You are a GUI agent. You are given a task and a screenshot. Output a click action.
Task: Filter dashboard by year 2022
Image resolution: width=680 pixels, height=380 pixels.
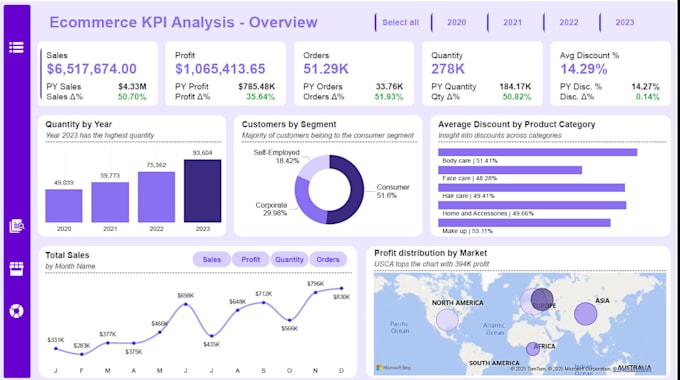tap(569, 22)
